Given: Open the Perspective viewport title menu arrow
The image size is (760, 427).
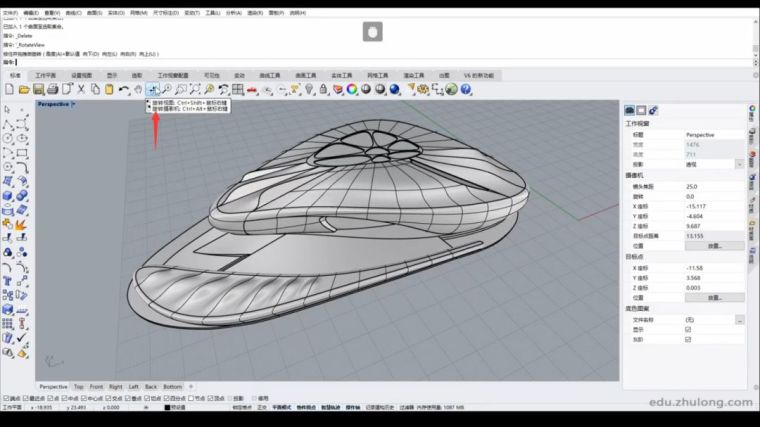Looking at the screenshot, I should point(73,104).
